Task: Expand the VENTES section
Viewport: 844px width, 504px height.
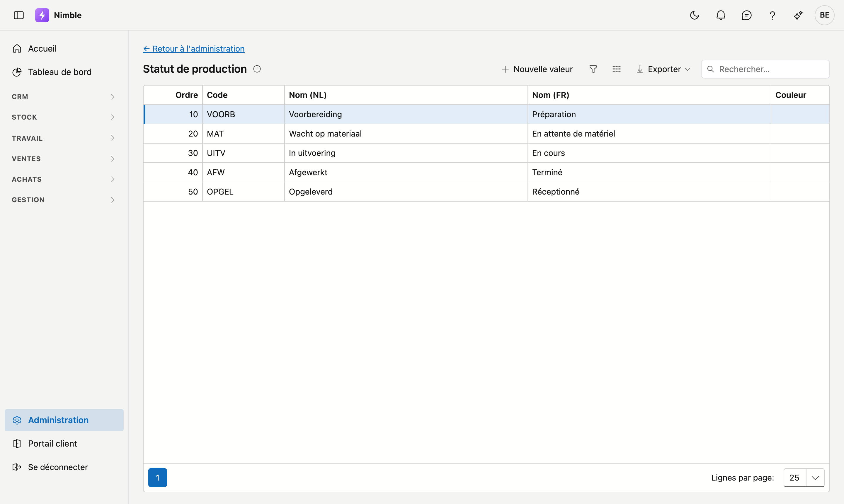Action: click(64, 159)
